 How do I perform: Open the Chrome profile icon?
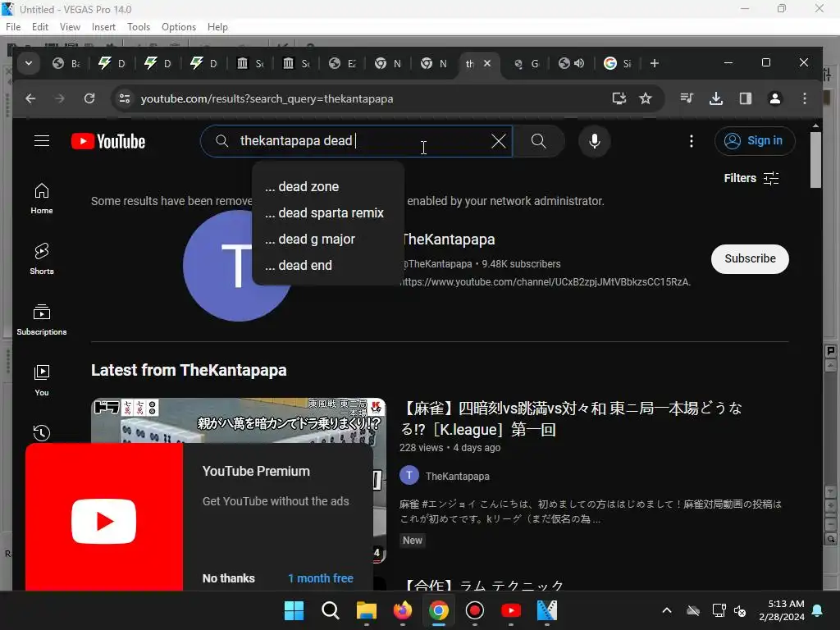(774, 98)
